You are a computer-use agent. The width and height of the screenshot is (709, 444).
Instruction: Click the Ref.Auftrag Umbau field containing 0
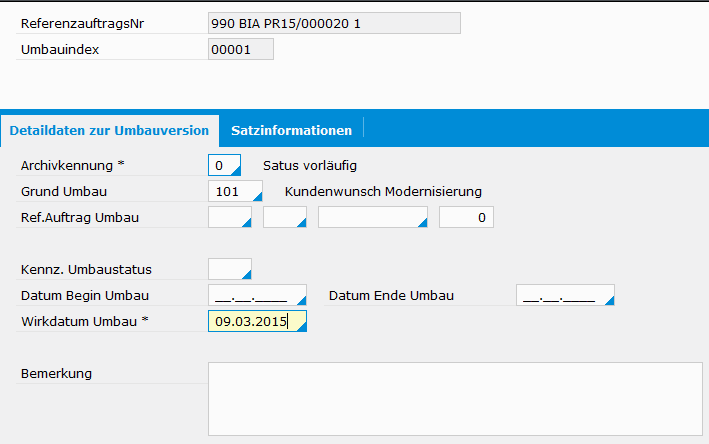coord(466,217)
